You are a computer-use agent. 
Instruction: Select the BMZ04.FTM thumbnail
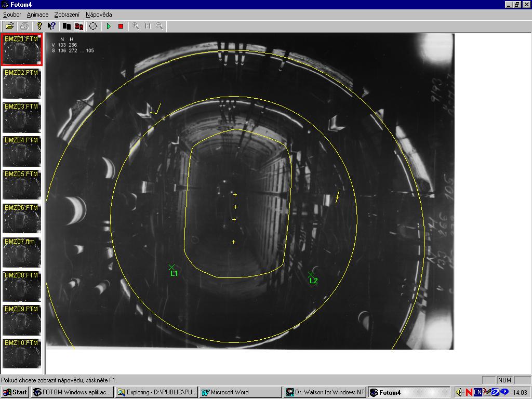pyautogui.click(x=21, y=151)
